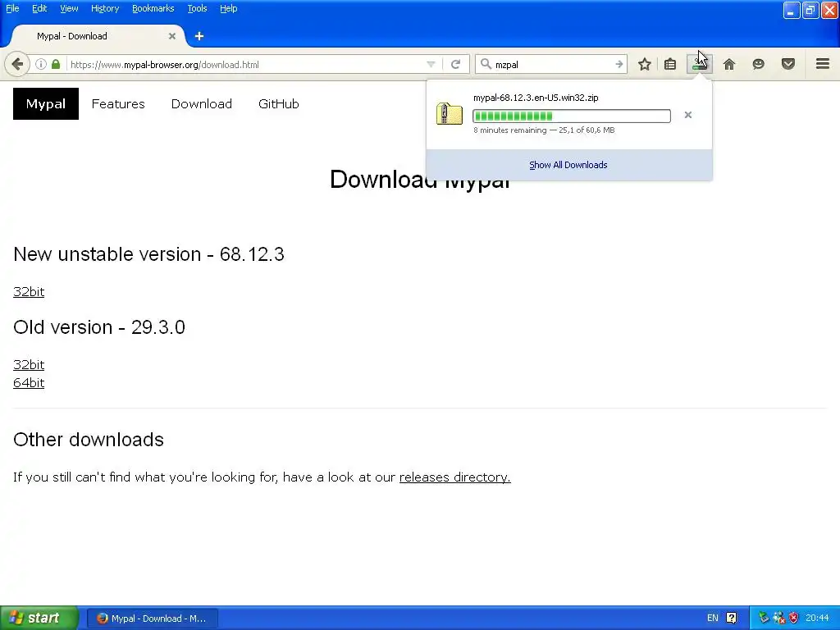
Task: Click the 'Other downloads' heading
Action: [89, 440]
